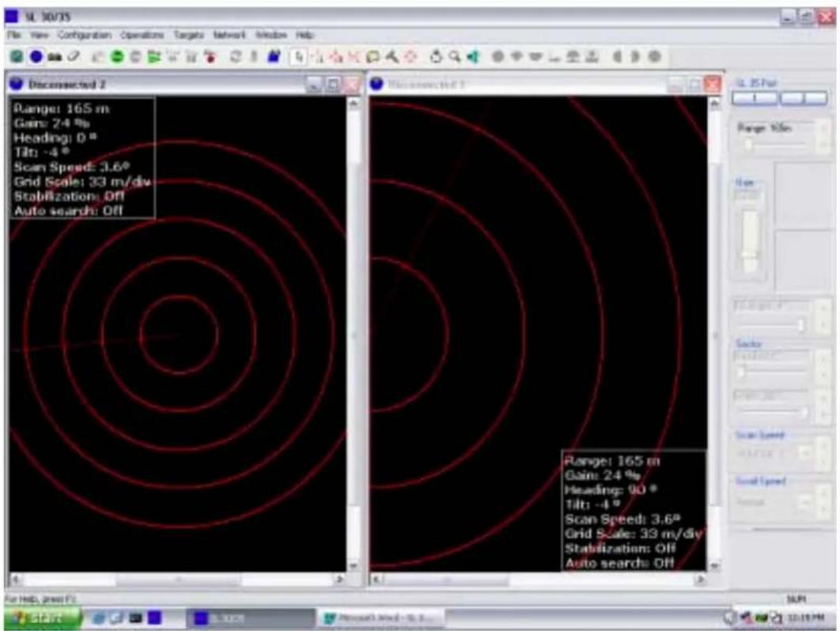Click the binoculars icon in the toolbar
The height and width of the screenshot is (631, 840).
pos(55,57)
